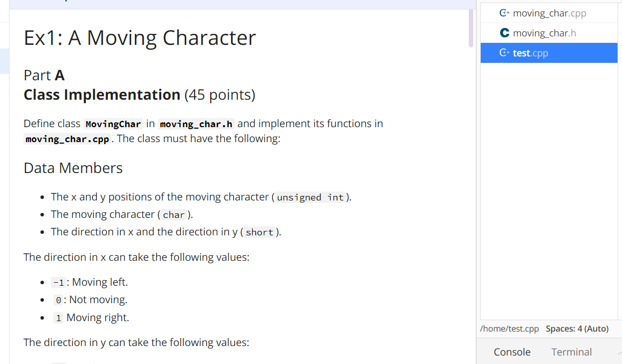
Task: Click the C++ icon beside moving_char.cpp
Action: [504, 13]
